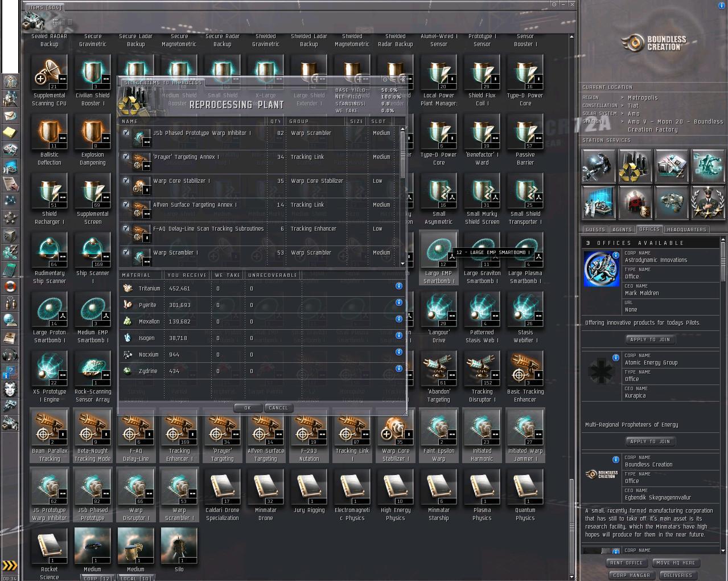Image resolution: width=728 pixels, height=581 pixels.
Task: Confirm reprocessing with OK button
Action: 248,408
